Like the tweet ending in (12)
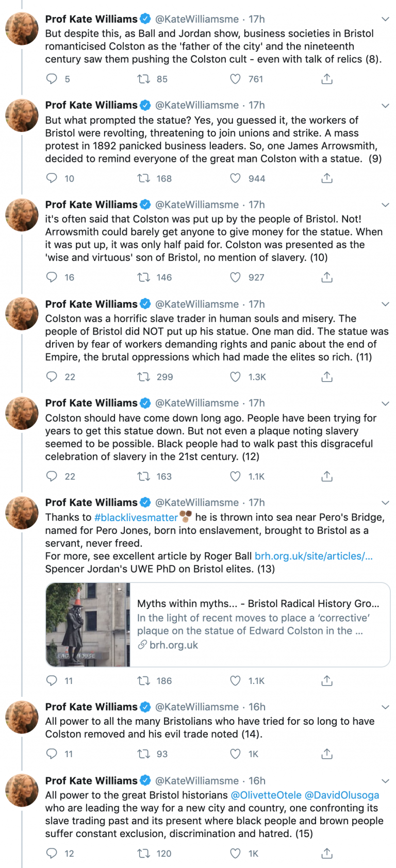This screenshot has height=868, width=396. (235, 476)
